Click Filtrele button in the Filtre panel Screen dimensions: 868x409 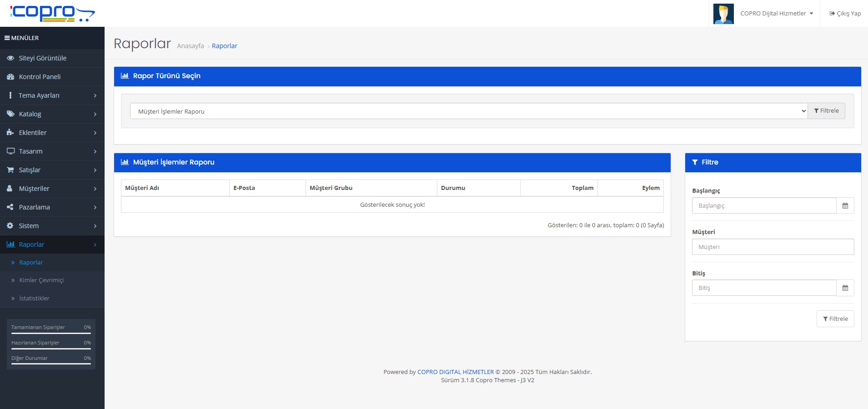pyautogui.click(x=835, y=319)
